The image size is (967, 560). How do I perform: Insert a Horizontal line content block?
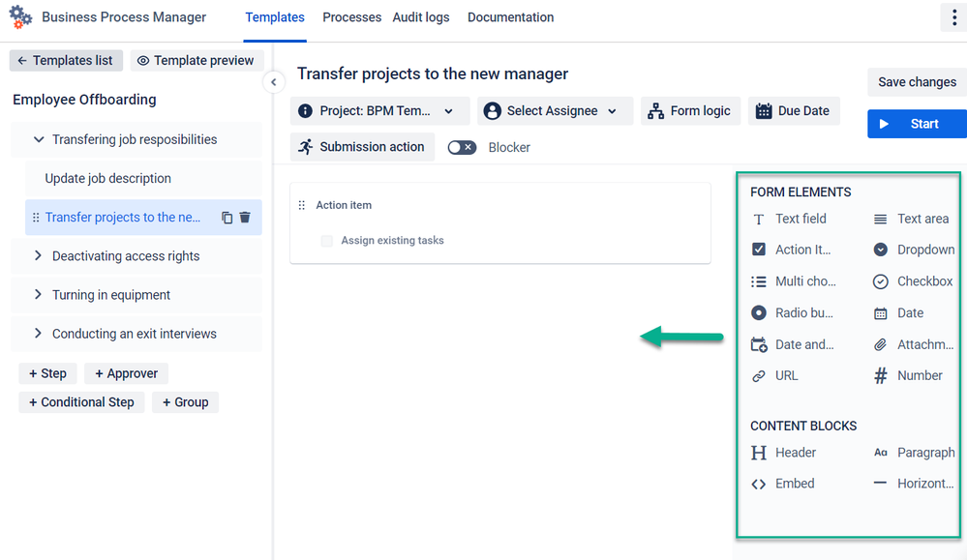pos(914,484)
